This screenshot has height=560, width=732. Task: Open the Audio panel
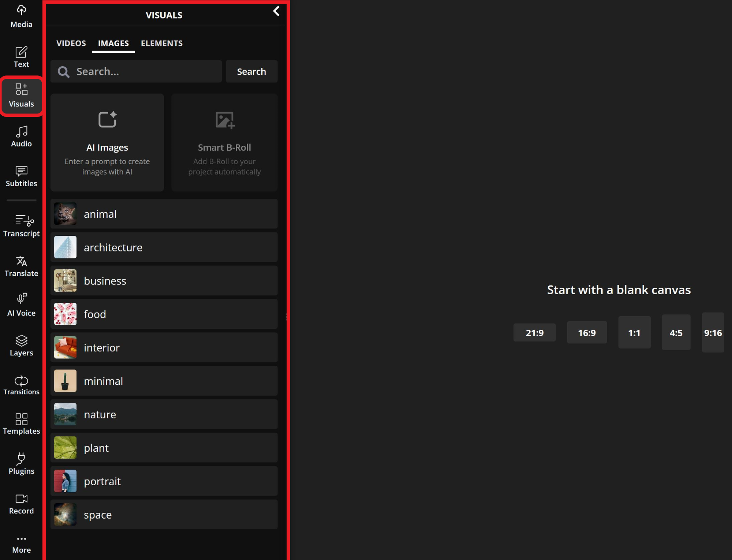coord(21,137)
